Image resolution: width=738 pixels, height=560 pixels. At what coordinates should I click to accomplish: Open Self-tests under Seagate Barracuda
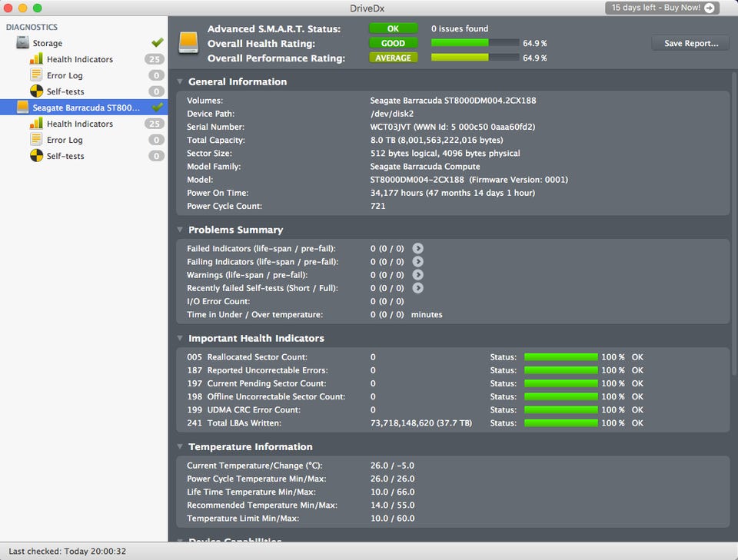(84, 156)
